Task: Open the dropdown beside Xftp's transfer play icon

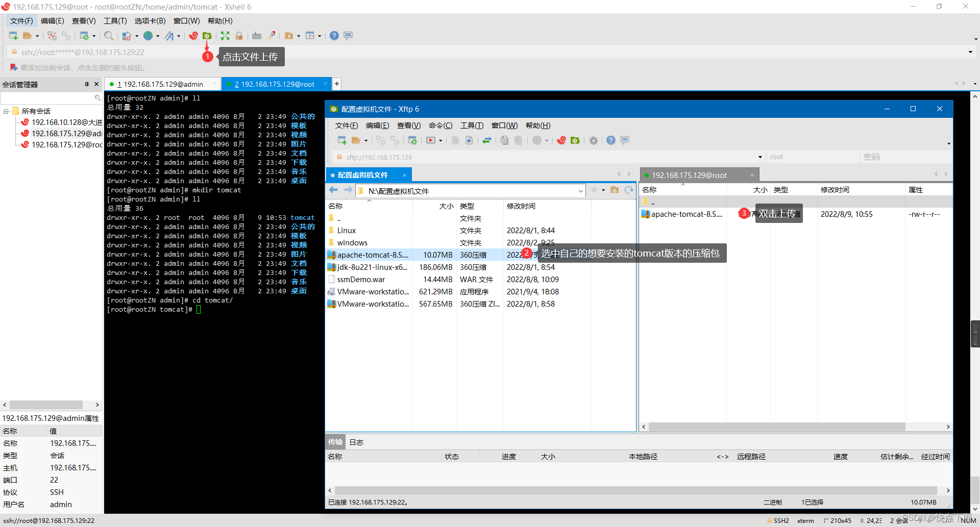Action: click(x=440, y=140)
